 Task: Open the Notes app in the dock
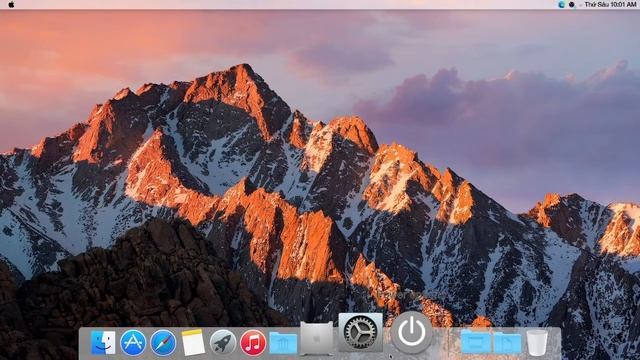point(193,342)
